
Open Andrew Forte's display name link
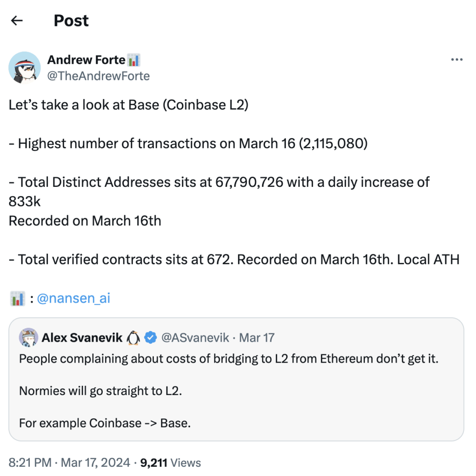86,60
